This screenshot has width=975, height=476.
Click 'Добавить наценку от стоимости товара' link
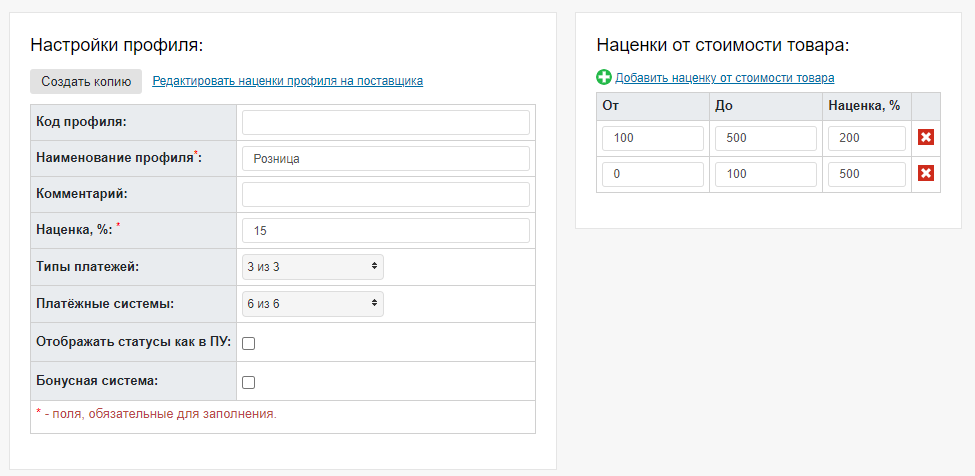tap(724, 77)
